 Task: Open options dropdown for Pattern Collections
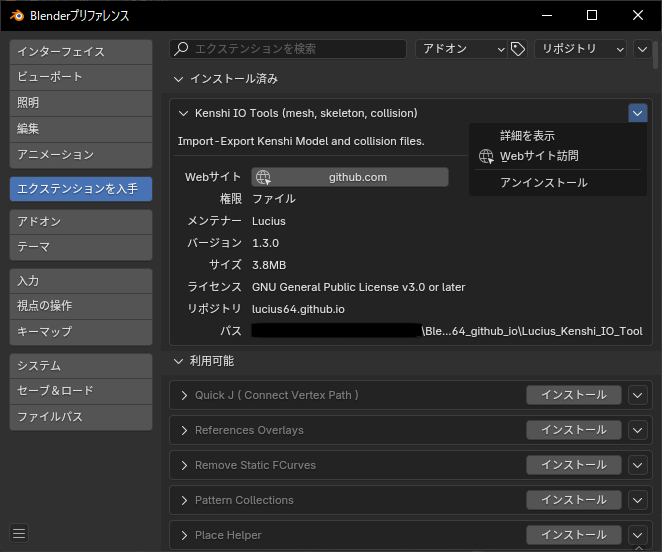(x=638, y=500)
